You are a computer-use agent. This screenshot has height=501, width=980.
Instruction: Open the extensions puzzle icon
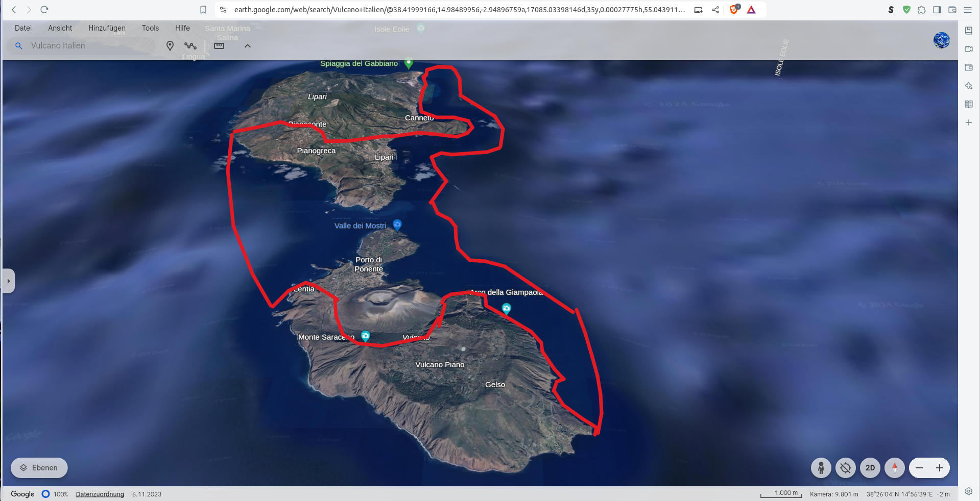[x=922, y=10]
